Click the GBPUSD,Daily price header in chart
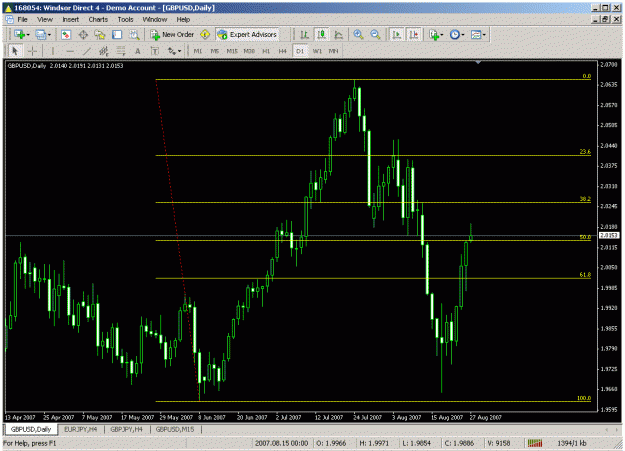This screenshot has width=625, height=451. click(x=65, y=66)
